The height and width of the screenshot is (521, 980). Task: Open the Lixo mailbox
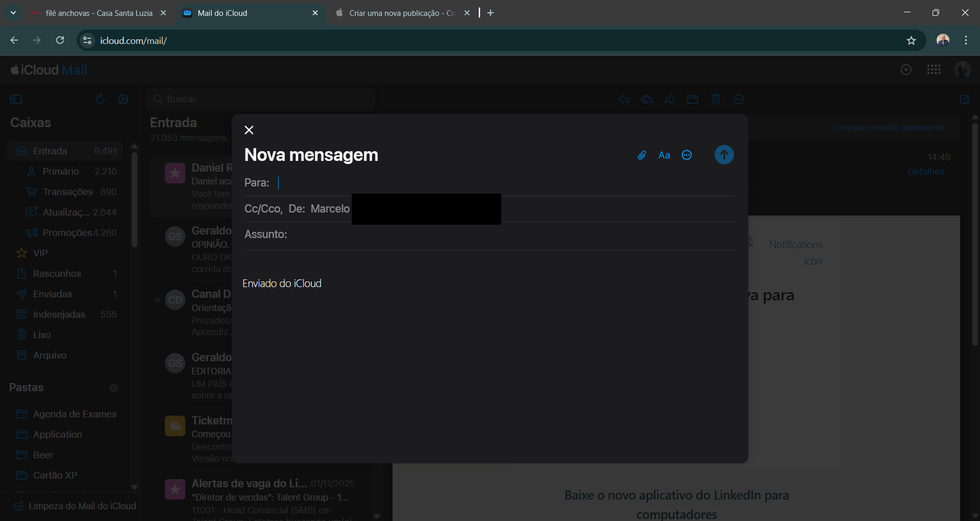click(x=65, y=335)
